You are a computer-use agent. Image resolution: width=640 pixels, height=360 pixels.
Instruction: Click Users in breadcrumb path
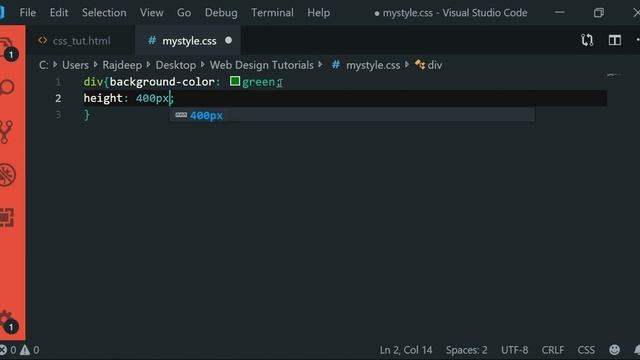pos(75,65)
